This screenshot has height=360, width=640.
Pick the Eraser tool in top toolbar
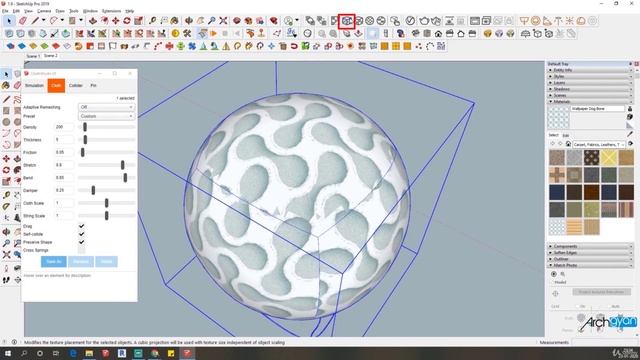click(x=23, y=20)
